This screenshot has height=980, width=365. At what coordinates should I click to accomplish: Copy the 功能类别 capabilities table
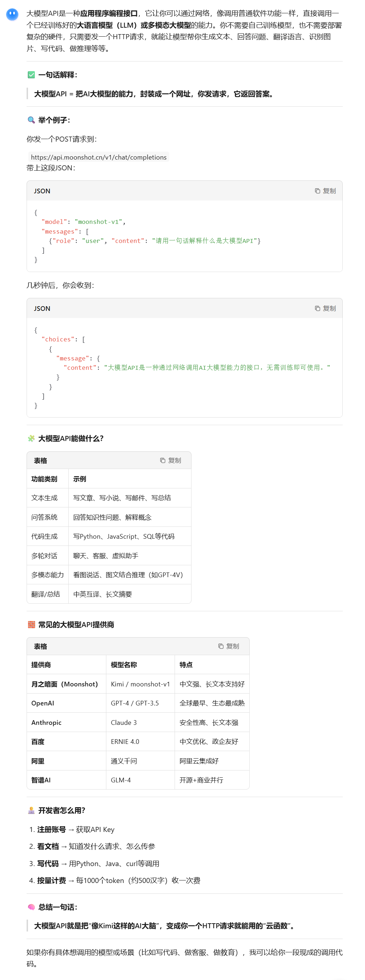click(170, 460)
